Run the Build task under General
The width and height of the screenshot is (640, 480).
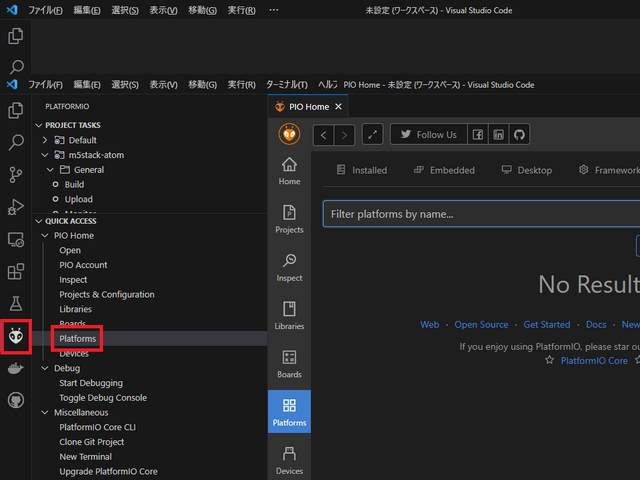click(74, 184)
